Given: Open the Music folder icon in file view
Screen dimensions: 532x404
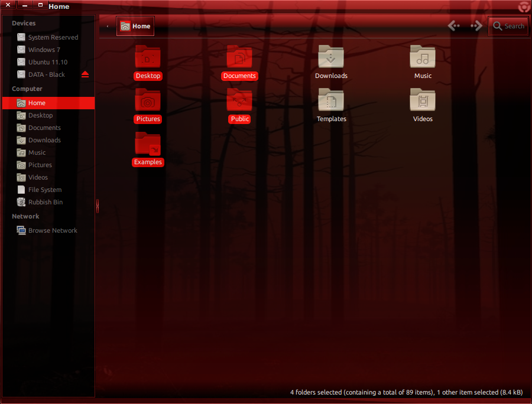Looking at the screenshot, I should click(x=423, y=57).
